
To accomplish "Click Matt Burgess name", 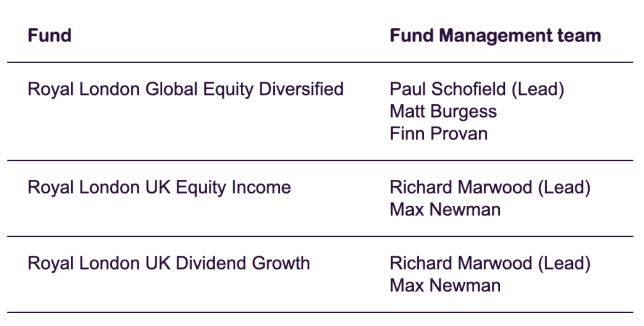I will click(x=443, y=112).
